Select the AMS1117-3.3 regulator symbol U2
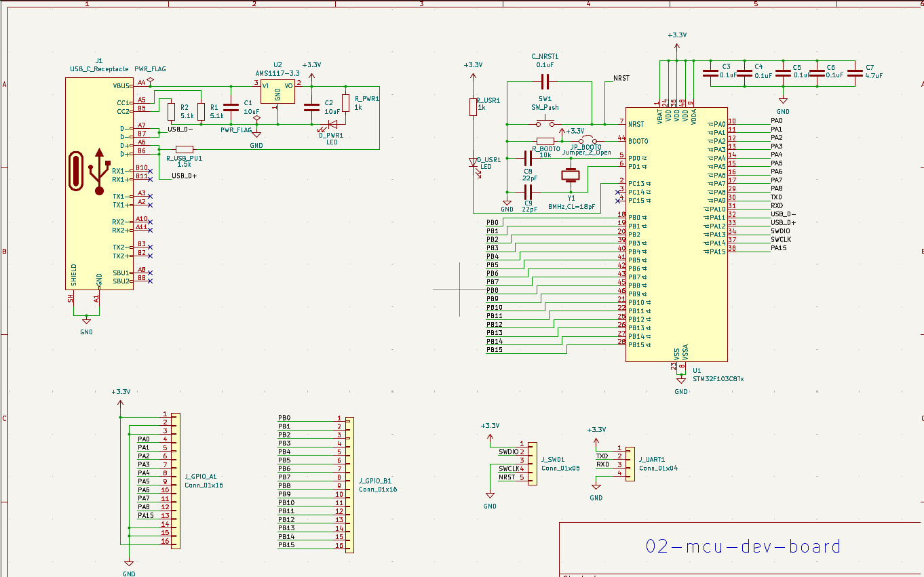Screen dimensions: 924x577 click(277, 91)
